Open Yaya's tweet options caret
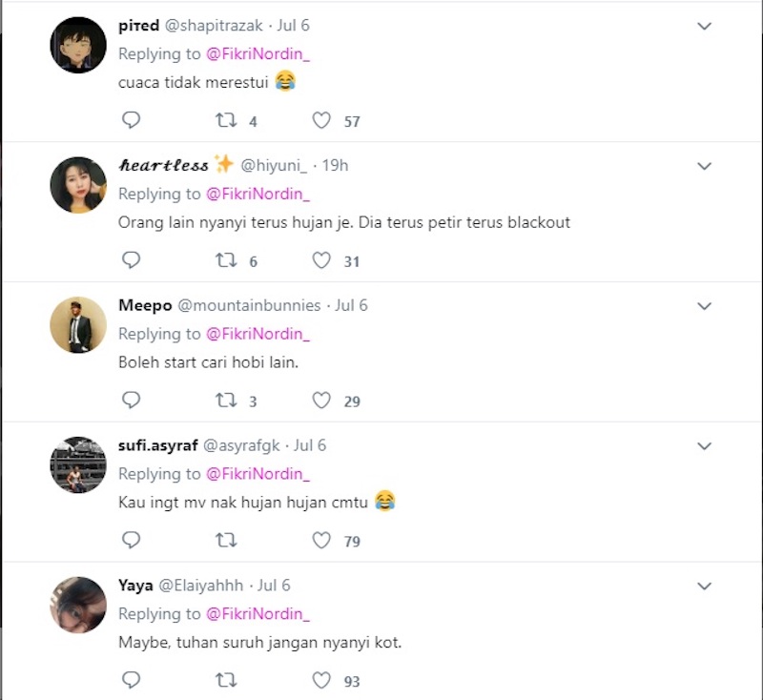The height and width of the screenshot is (700, 763). (x=704, y=586)
